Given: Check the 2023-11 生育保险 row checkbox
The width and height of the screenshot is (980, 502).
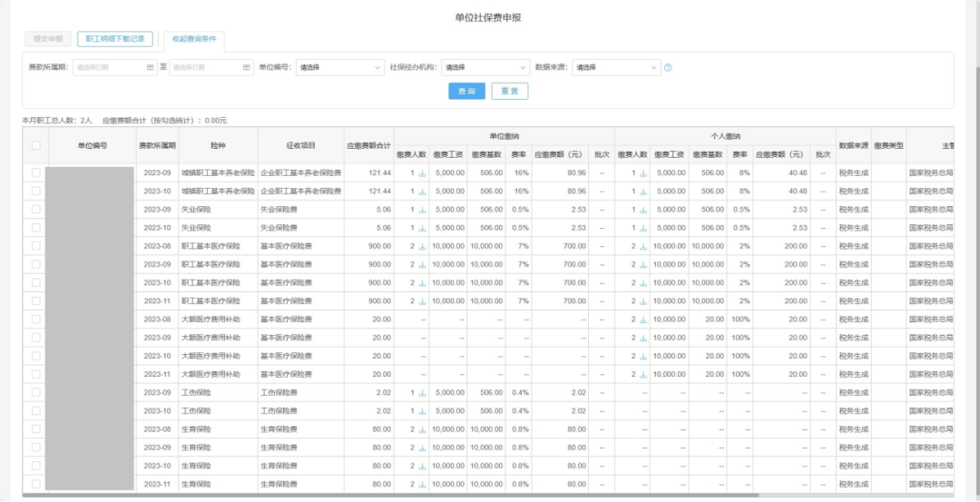Looking at the screenshot, I should tap(35, 484).
